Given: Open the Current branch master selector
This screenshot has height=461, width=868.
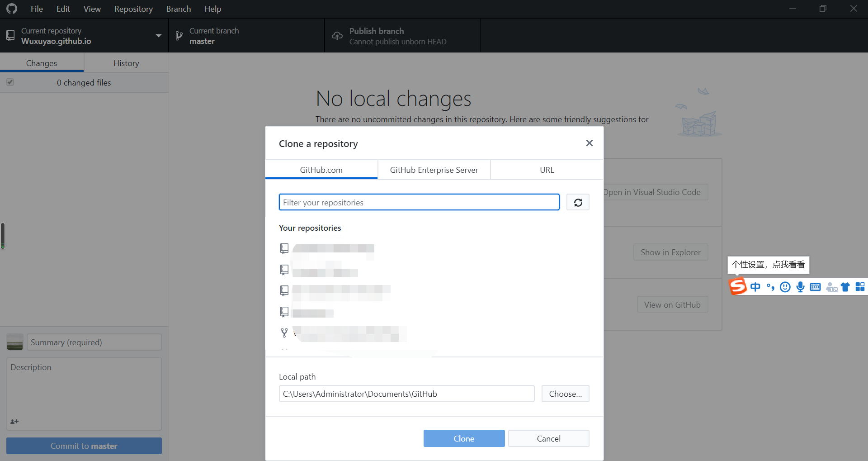Looking at the screenshot, I should (246, 36).
